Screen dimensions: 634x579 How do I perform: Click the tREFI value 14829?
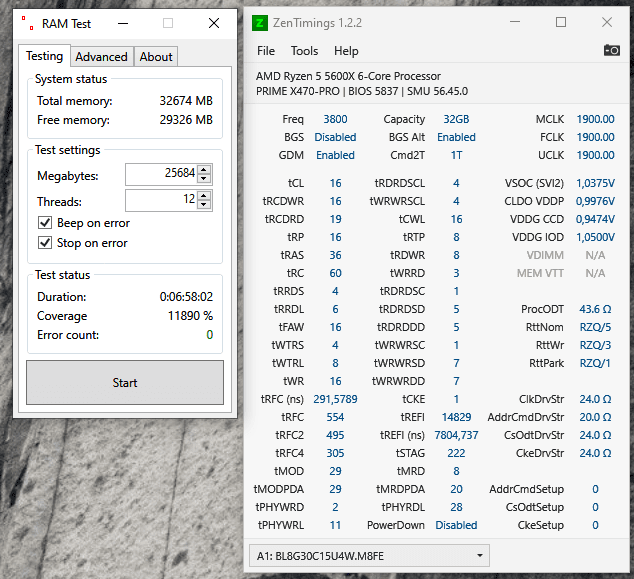pos(456,417)
